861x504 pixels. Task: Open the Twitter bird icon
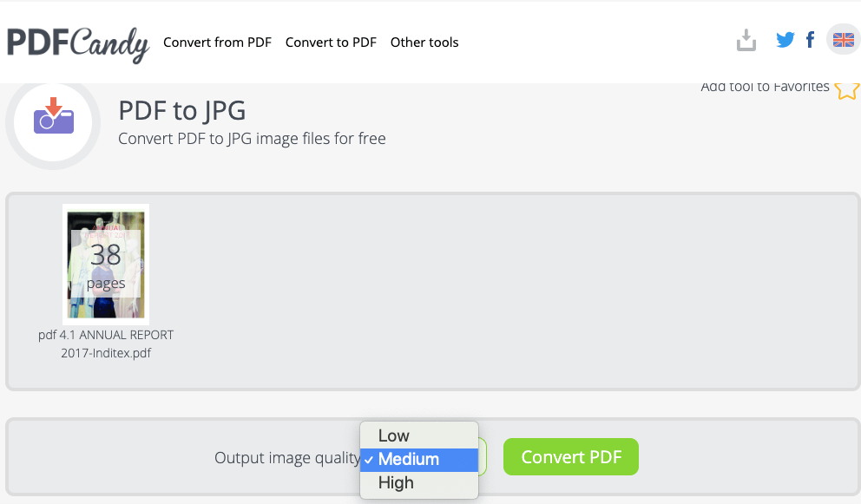(x=785, y=40)
